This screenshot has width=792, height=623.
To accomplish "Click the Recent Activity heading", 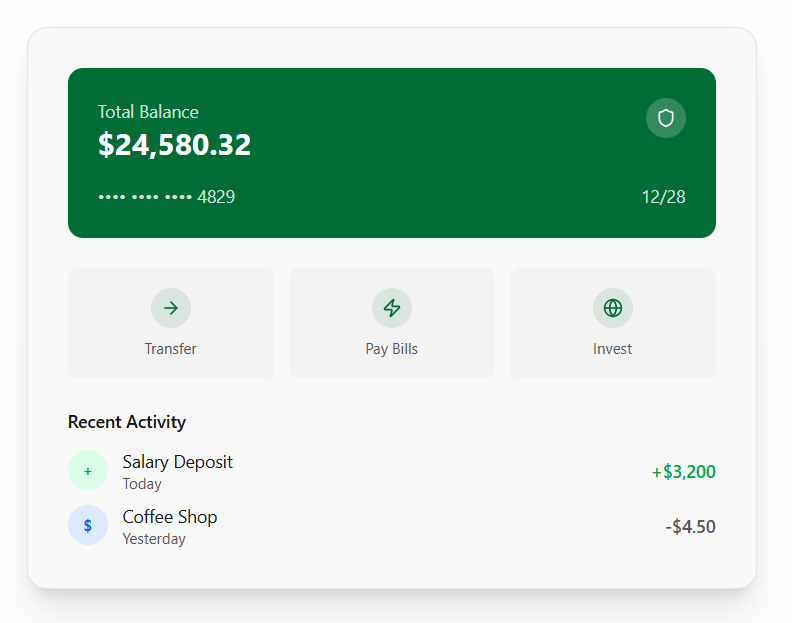I will pyautogui.click(x=127, y=422).
